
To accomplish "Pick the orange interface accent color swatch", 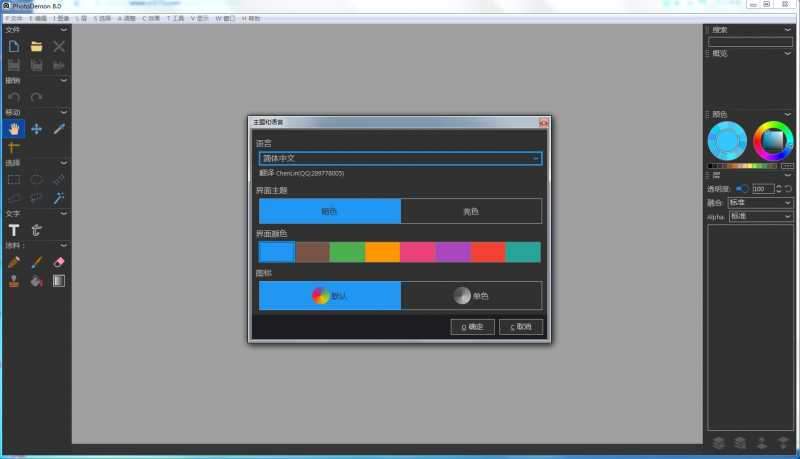I will coord(382,252).
